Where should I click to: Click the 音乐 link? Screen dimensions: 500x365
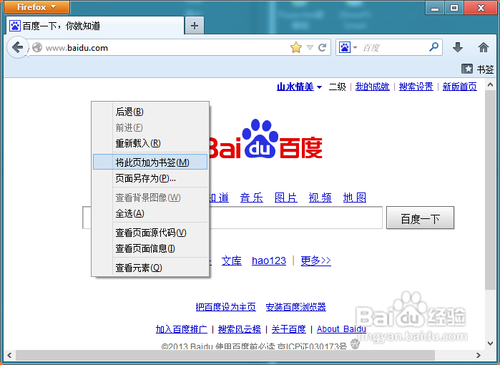tap(251, 198)
